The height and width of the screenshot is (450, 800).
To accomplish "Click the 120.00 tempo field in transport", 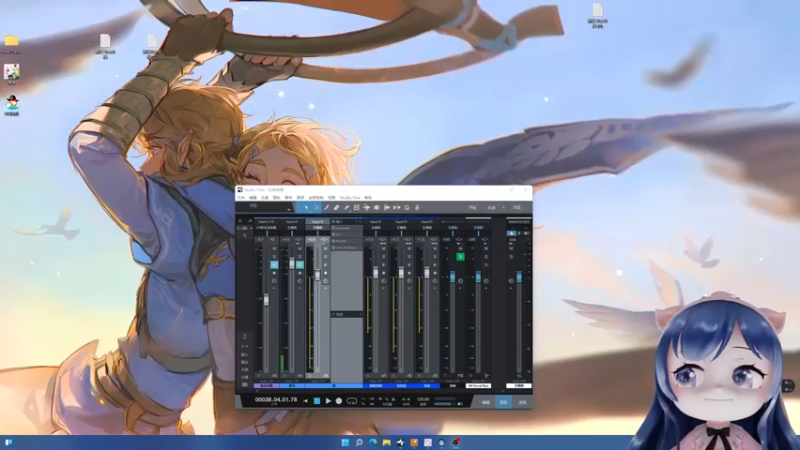I will (422, 399).
